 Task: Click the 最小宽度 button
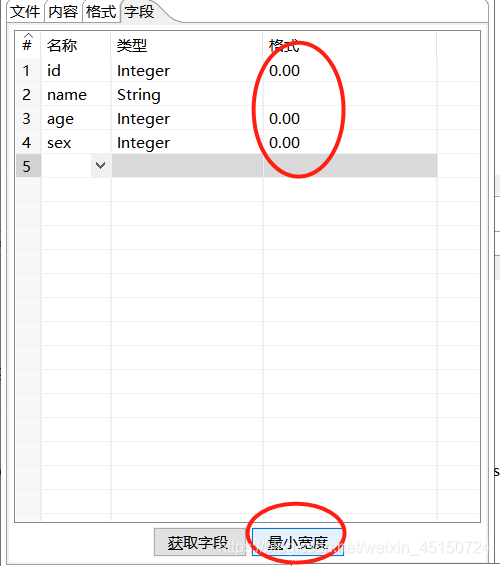297,543
